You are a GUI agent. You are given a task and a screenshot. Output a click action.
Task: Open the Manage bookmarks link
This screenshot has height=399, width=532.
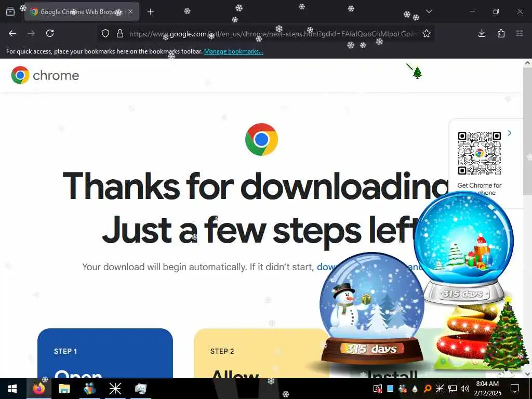coord(233,51)
